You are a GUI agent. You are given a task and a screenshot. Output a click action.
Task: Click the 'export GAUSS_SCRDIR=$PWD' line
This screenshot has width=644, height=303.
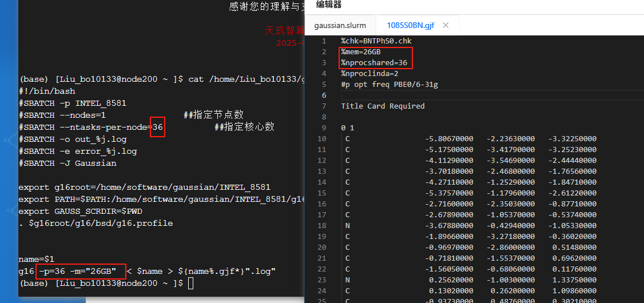(x=80, y=212)
